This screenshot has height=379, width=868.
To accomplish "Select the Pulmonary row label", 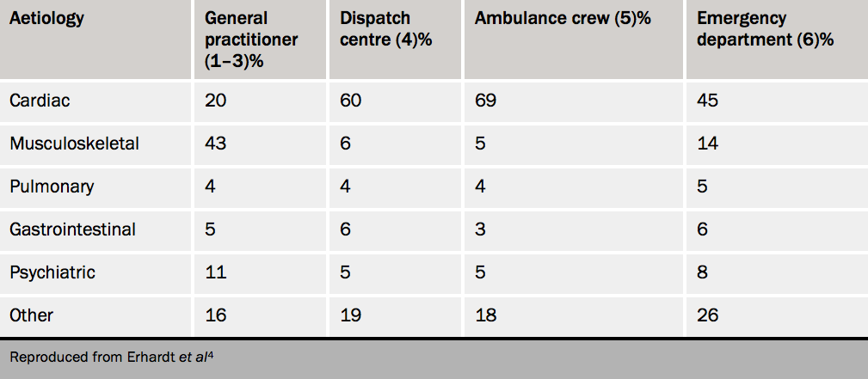I will click(52, 186).
